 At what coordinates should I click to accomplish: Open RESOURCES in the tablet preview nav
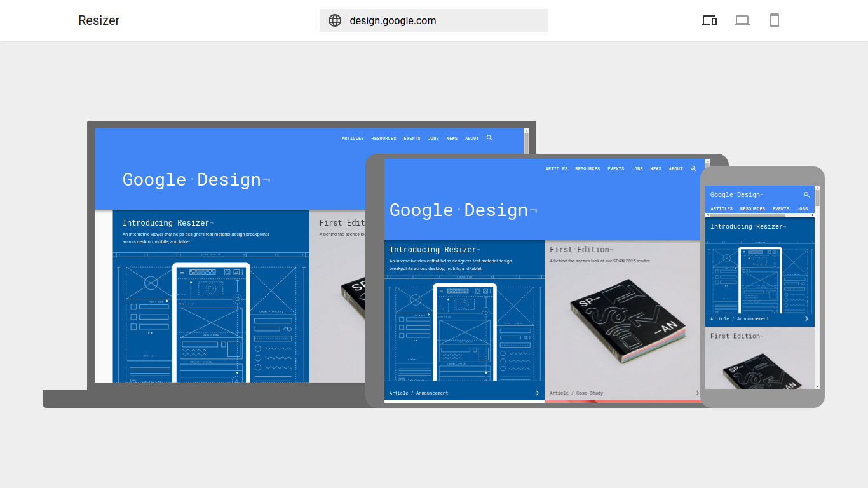click(x=588, y=169)
